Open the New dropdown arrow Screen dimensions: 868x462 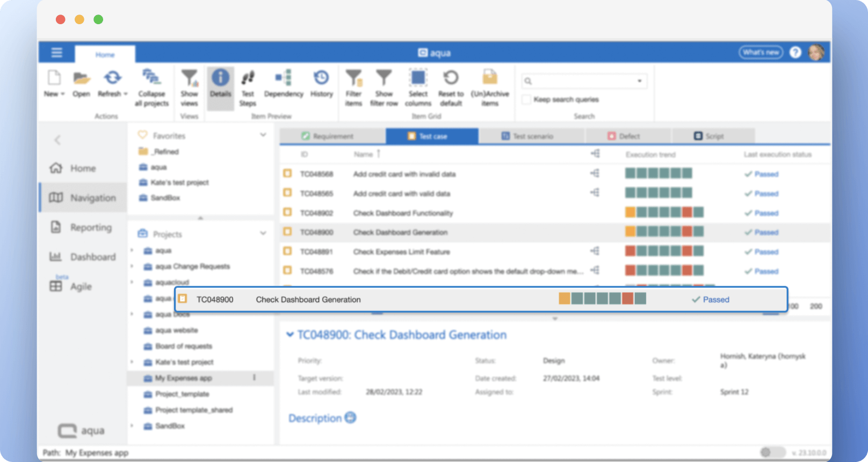(x=63, y=94)
